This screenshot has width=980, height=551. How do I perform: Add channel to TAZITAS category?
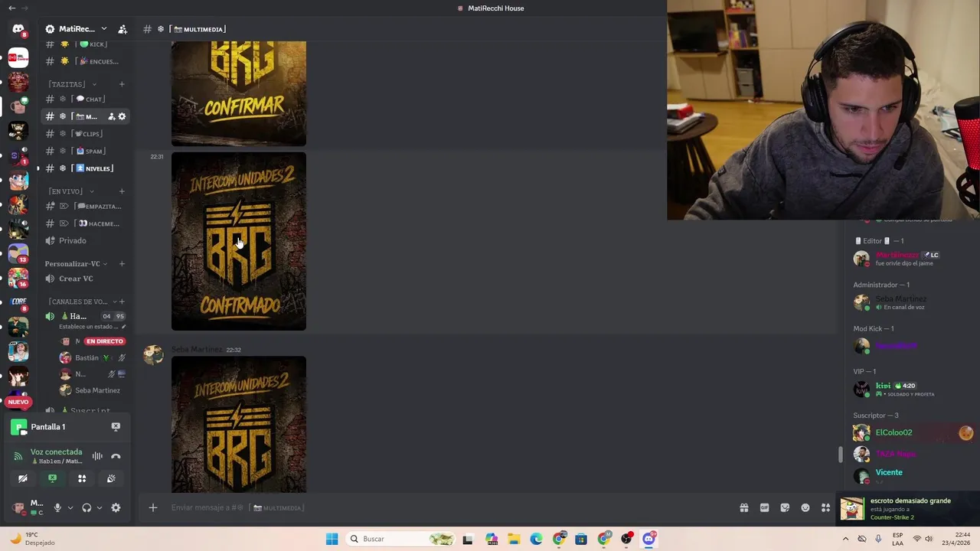[122, 84]
